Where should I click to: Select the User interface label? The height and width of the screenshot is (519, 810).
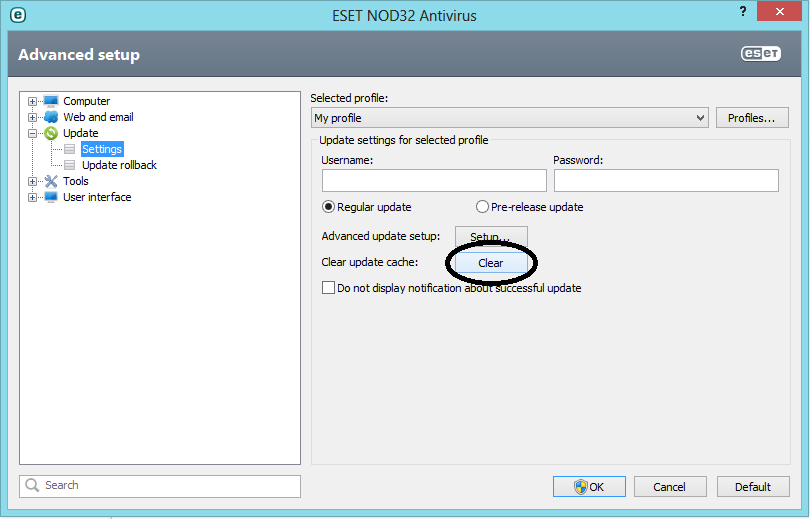(x=97, y=197)
